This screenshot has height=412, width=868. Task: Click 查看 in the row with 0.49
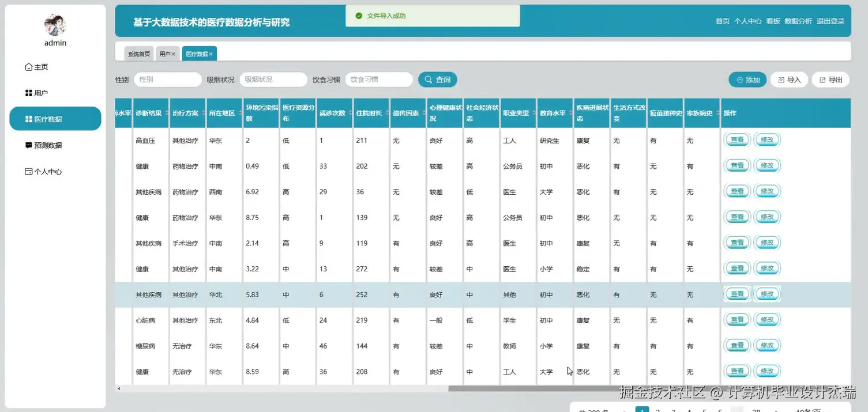tap(738, 165)
